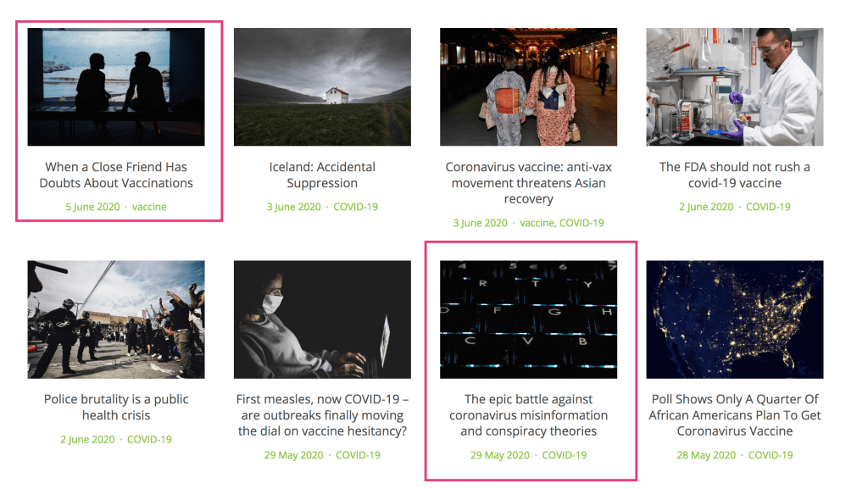Click the glowing keyboard thumbnail image

pyautogui.click(x=528, y=319)
